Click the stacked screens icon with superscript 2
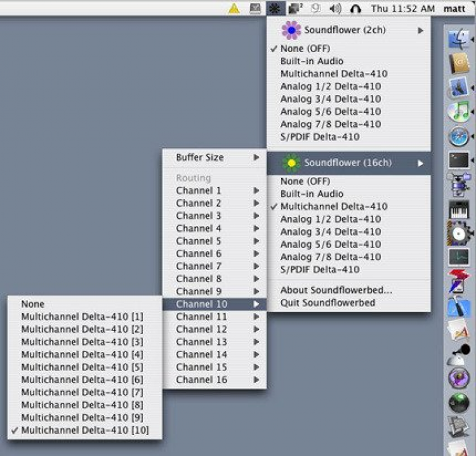Viewport: 476px width, 456px height. 295,8
